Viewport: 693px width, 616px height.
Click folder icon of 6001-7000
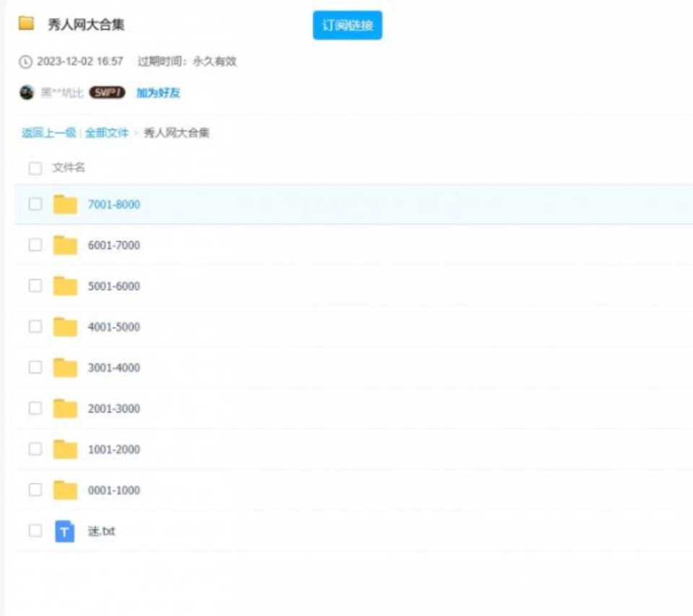(65, 245)
